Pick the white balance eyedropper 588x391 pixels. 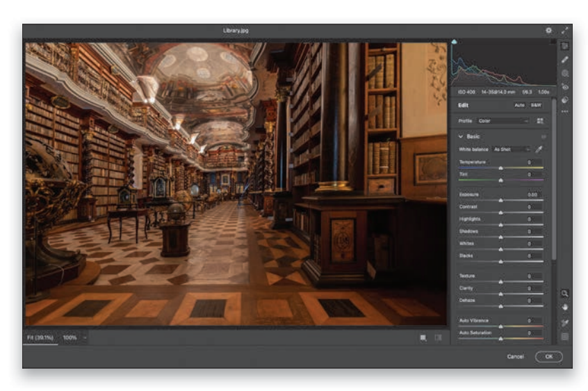[x=539, y=149]
